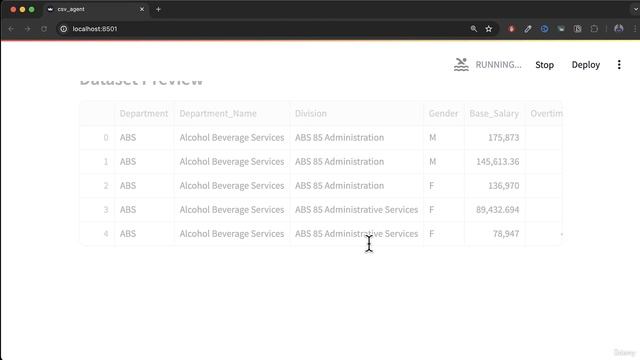The image size is (640, 360).
Task: Select the salary cell 78,947
Action: pyautogui.click(x=495, y=234)
